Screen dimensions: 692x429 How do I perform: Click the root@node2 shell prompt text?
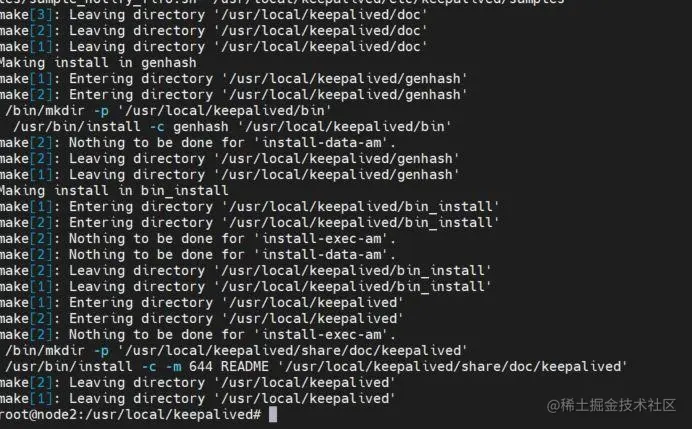coord(131,415)
